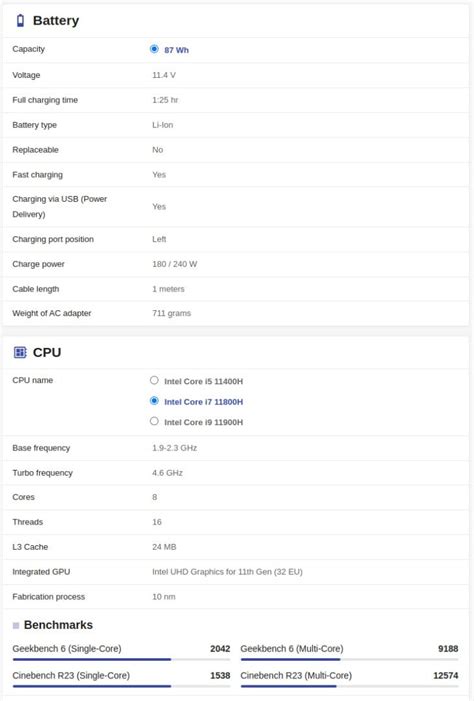474x701 pixels.
Task: Click the CPU chip icon beside heading
Action: click(20, 352)
